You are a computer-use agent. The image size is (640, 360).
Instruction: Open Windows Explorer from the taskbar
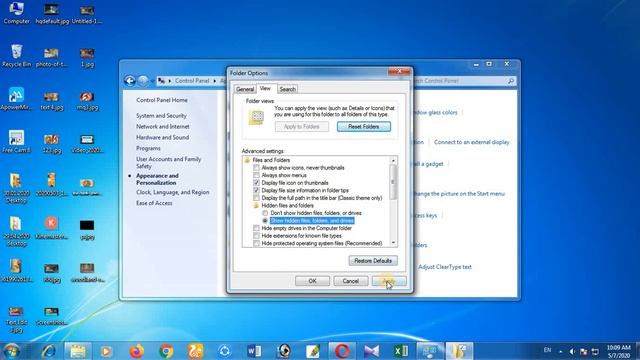tap(78, 351)
